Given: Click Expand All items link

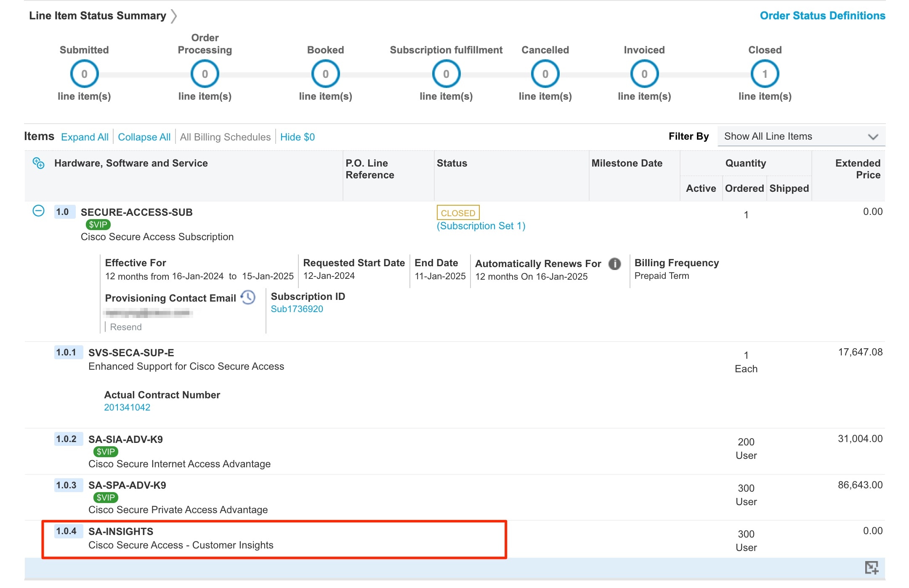Looking at the screenshot, I should pyautogui.click(x=85, y=137).
